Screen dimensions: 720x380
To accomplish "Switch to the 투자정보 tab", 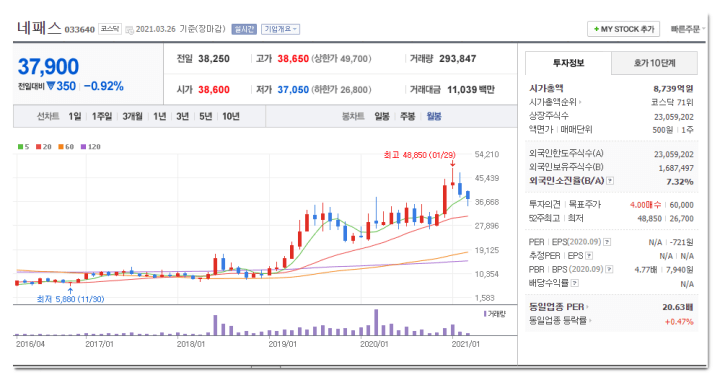I will [x=568, y=63].
